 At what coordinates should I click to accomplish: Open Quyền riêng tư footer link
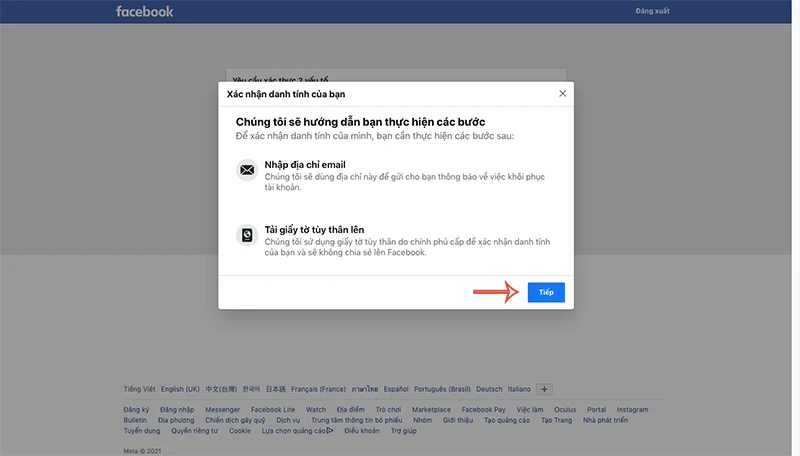pos(194,431)
